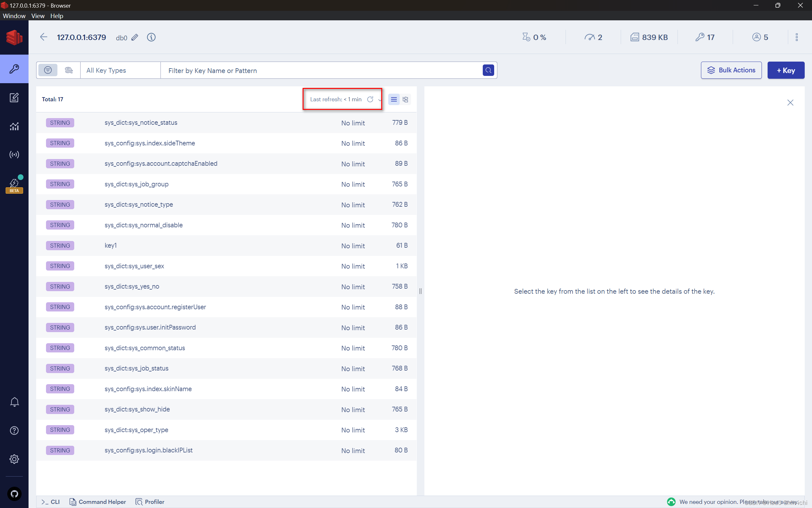Click the + Key button

786,70
